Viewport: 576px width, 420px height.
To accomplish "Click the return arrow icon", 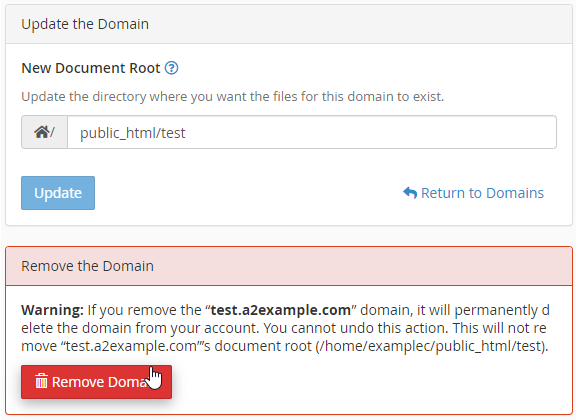I will 410,193.
